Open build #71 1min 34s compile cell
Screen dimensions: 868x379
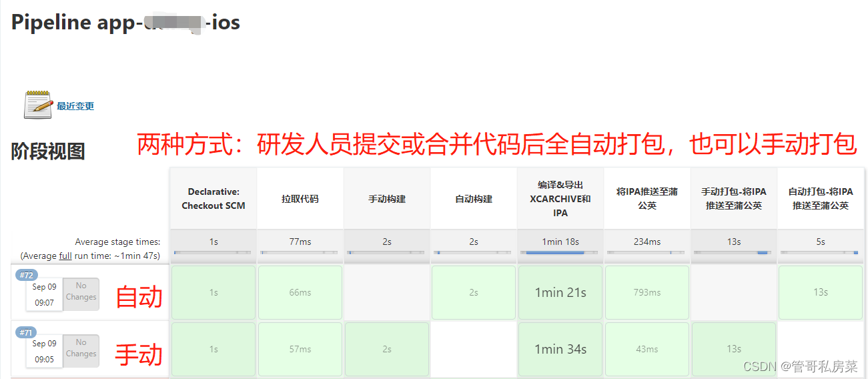[x=560, y=349]
